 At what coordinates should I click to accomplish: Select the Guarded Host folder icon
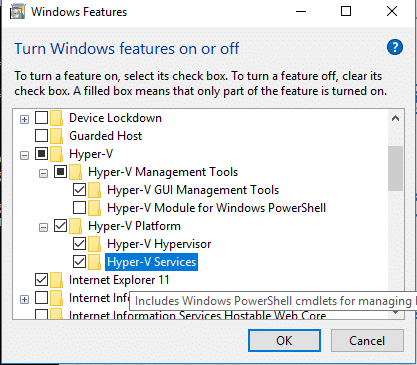coord(56,136)
